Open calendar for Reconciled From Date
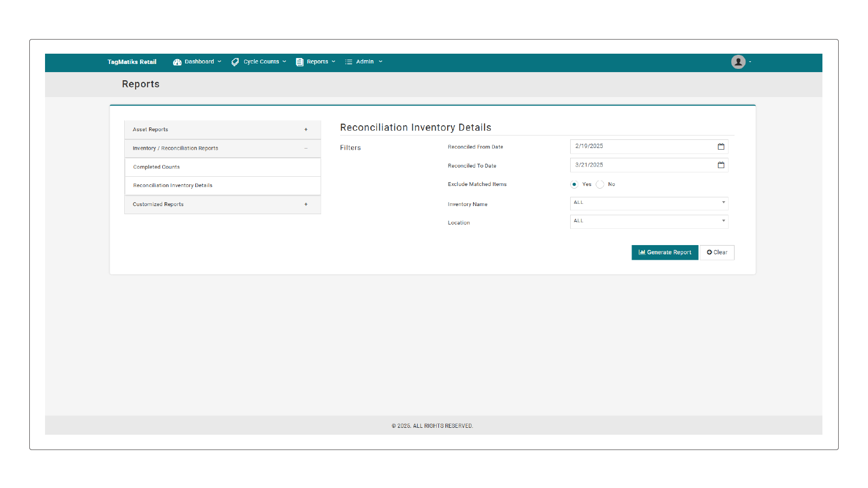This screenshot has width=868, height=488. (721, 146)
